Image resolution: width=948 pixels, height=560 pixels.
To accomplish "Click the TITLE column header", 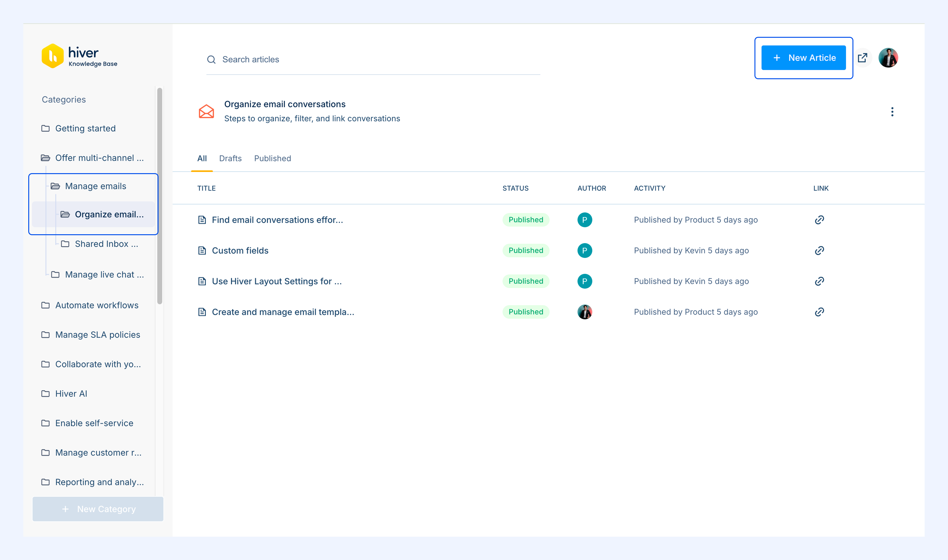I will coord(206,188).
